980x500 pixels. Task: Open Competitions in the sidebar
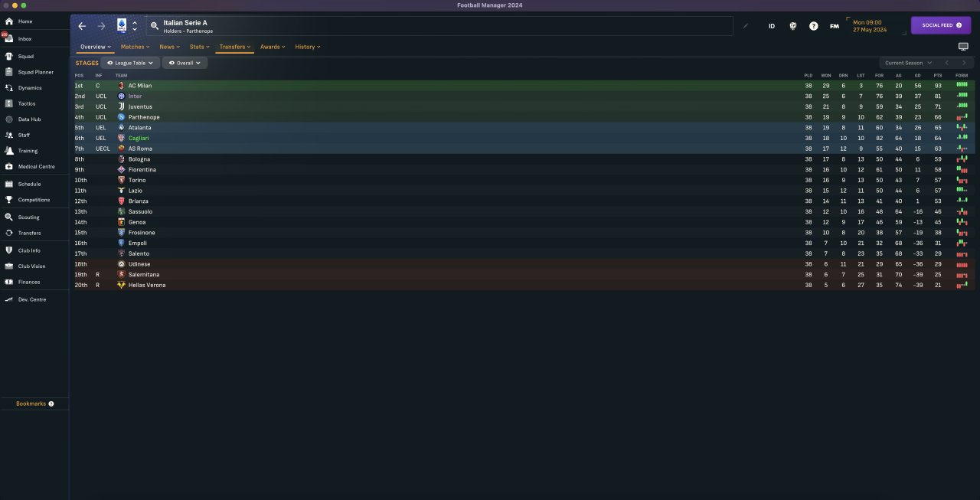34,200
